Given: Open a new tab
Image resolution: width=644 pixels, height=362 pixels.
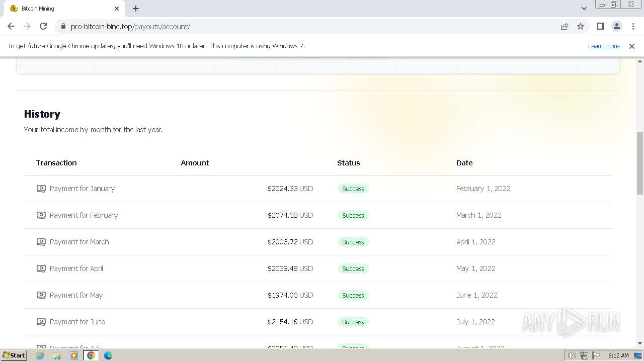Looking at the screenshot, I should 136,9.
